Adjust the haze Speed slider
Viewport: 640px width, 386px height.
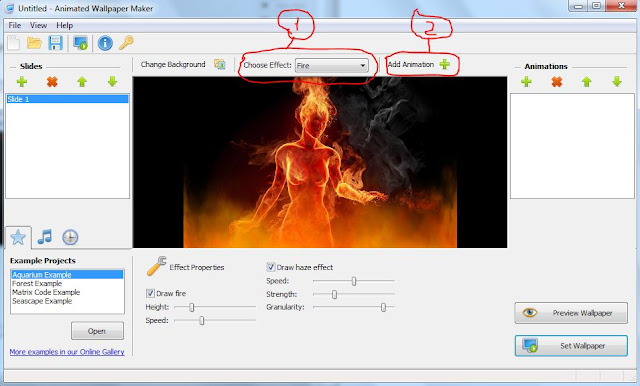click(353, 281)
